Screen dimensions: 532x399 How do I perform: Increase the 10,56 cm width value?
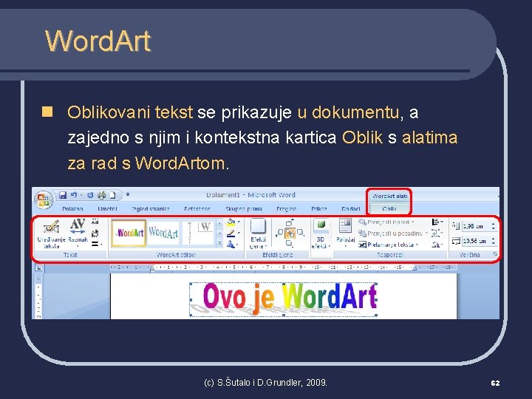[x=493, y=239]
